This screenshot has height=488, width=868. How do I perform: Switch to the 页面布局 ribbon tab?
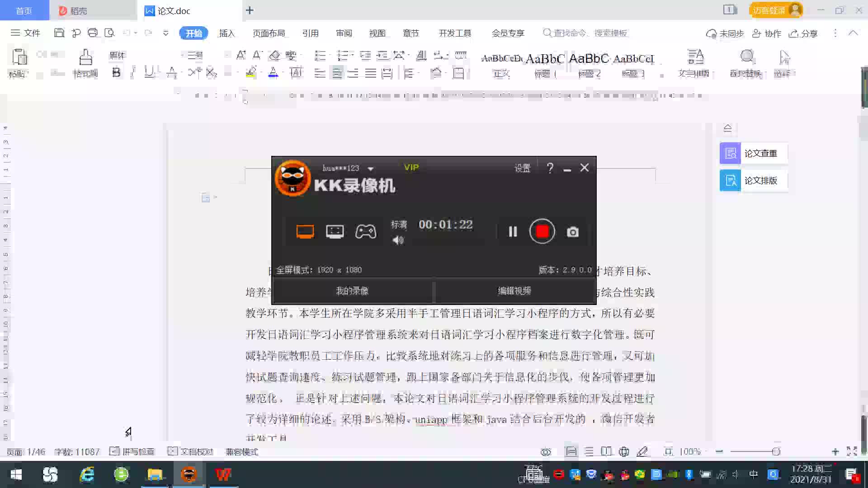(x=269, y=33)
